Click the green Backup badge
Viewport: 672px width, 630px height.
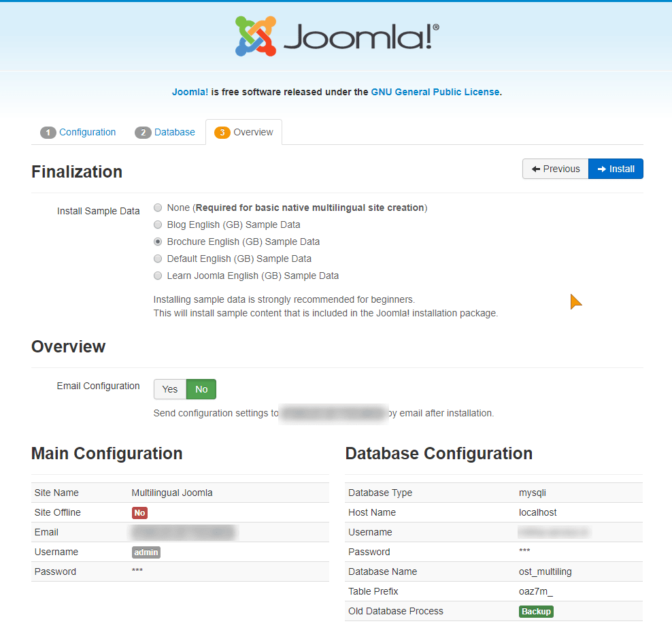tap(536, 612)
